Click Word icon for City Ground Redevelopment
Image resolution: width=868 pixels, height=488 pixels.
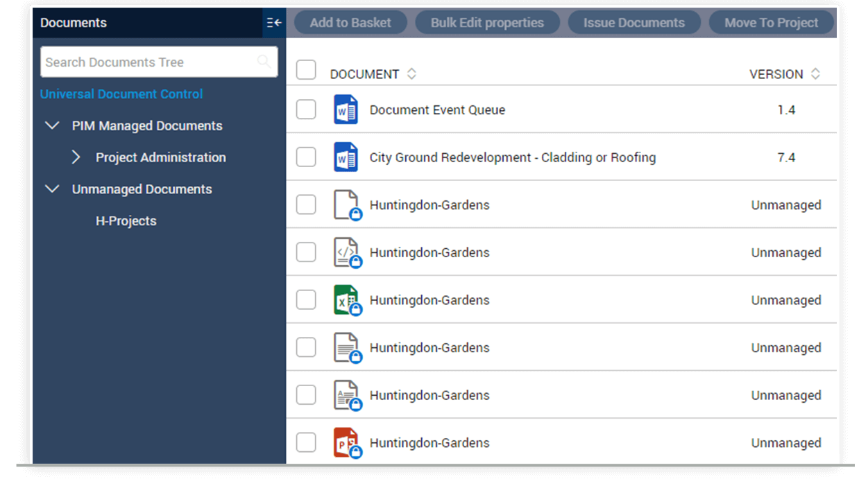pos(346,157)
